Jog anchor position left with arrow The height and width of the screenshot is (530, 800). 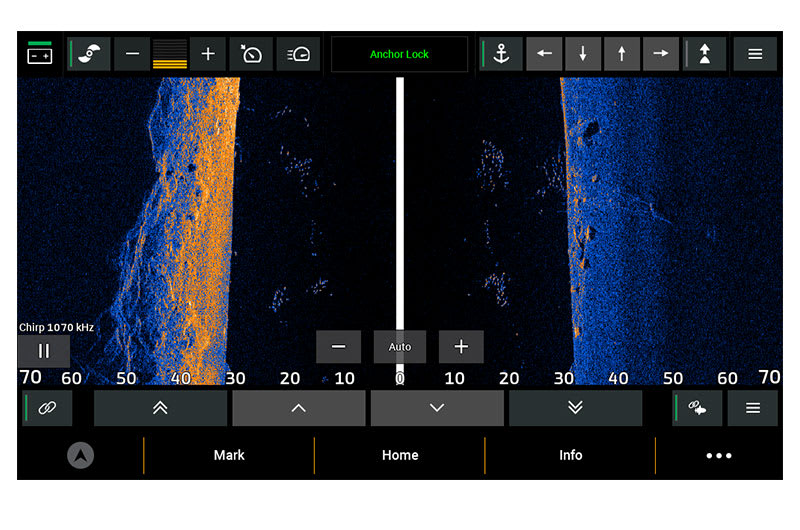click(544, 54)
